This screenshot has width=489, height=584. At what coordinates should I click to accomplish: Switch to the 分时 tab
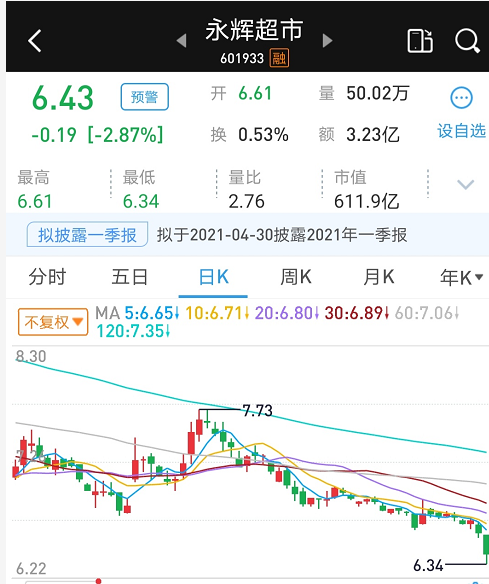48,277
